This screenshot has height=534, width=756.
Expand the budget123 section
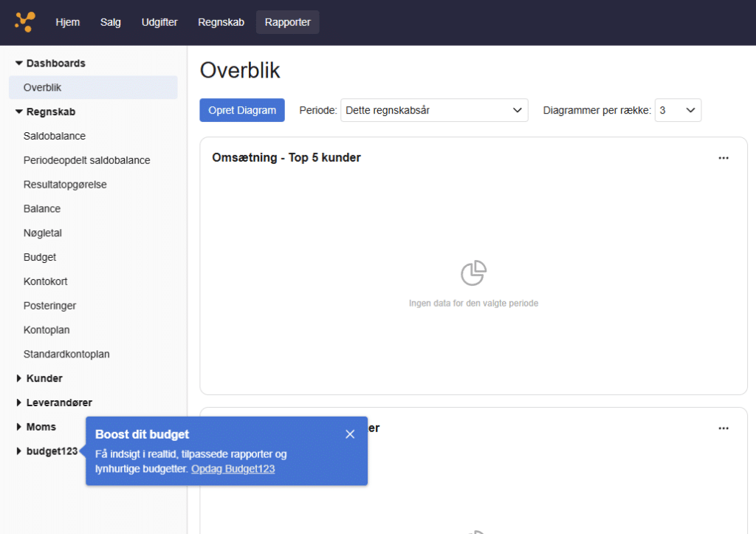(x=19, y=452)
